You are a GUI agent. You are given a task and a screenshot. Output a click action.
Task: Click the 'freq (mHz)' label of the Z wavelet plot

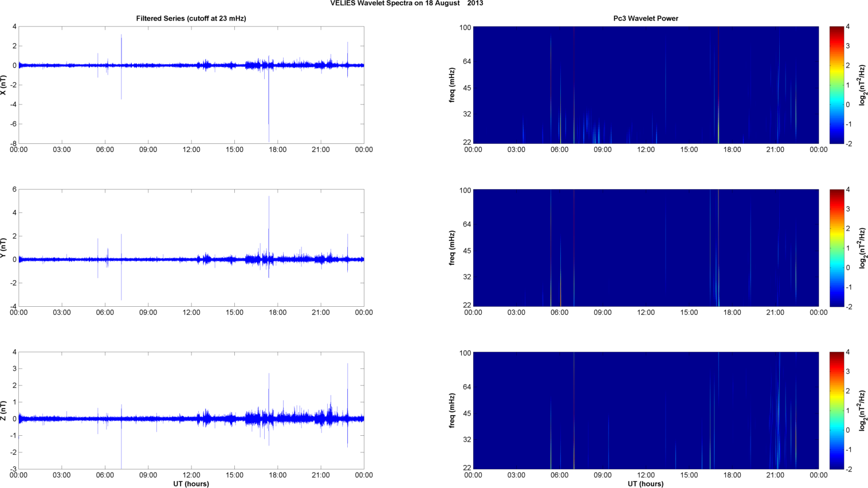tap(452, 411)
